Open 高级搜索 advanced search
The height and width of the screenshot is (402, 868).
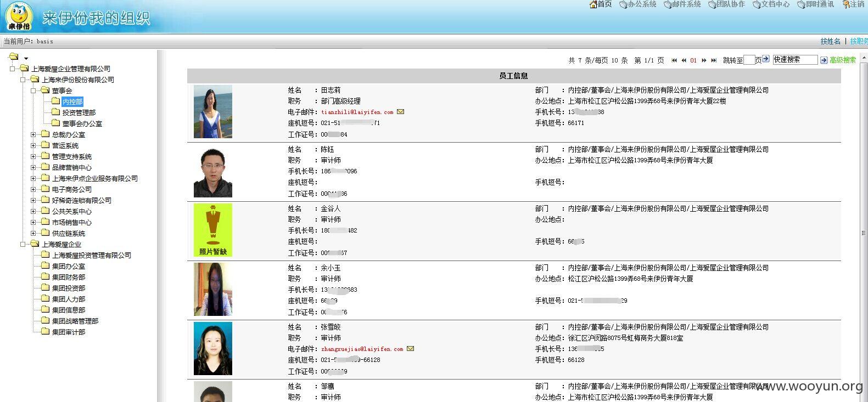pos(843,60)
